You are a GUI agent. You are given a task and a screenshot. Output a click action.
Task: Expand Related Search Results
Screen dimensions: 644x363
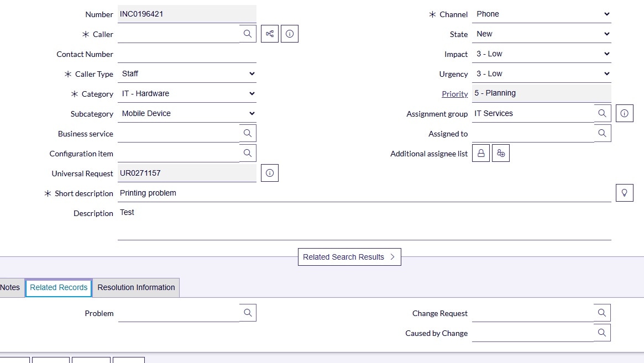point(349,257)
